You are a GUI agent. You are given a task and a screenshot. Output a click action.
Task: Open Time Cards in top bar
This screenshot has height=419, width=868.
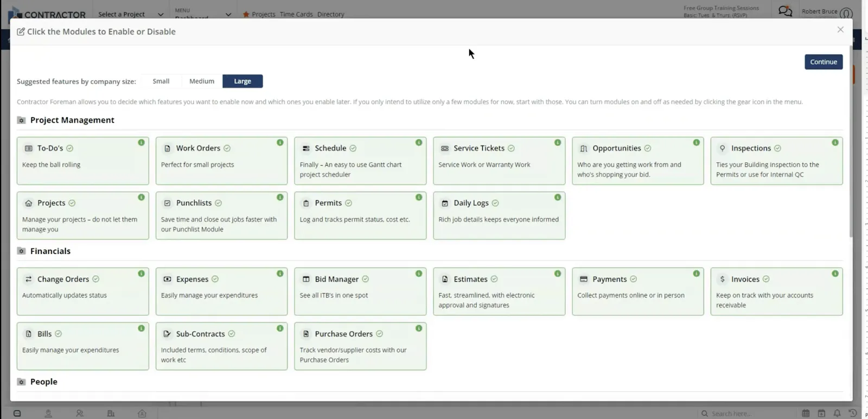(296, 15)
